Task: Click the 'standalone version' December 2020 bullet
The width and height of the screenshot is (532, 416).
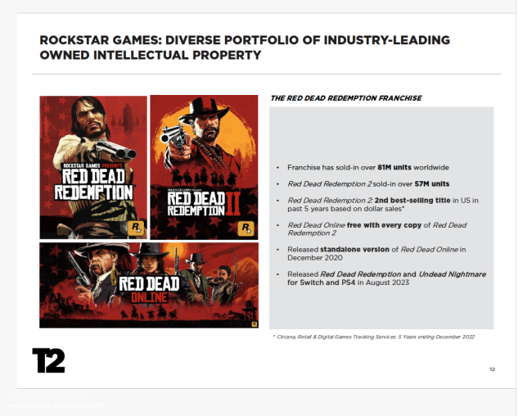Action: [x=376, y=253]
